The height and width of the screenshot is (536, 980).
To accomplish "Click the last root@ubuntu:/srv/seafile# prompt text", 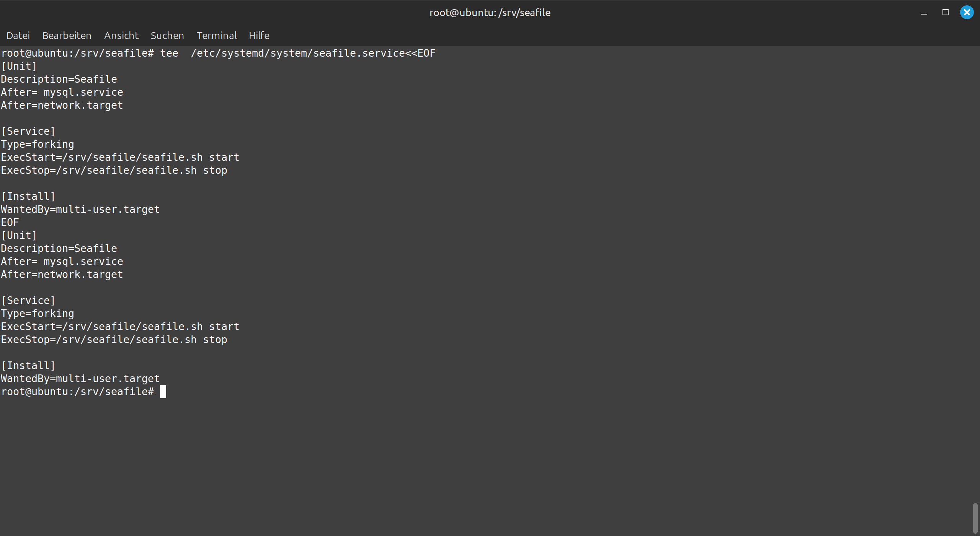I will tap(77, 392).
